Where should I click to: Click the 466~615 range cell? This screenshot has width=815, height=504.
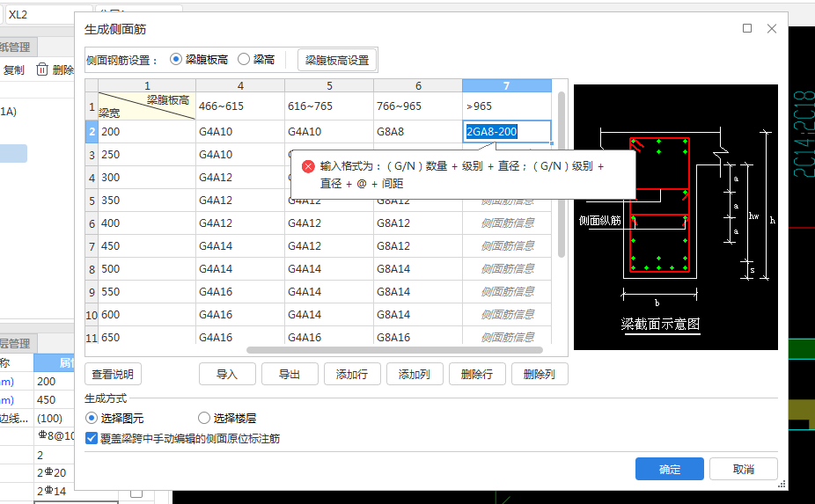pyautogui.click(x=240, y=106)
